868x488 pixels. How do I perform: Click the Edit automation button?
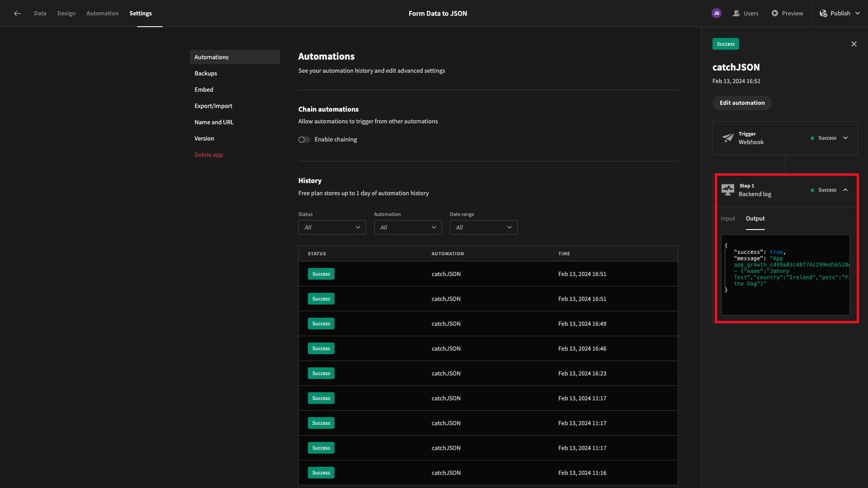tap(742, 103)
